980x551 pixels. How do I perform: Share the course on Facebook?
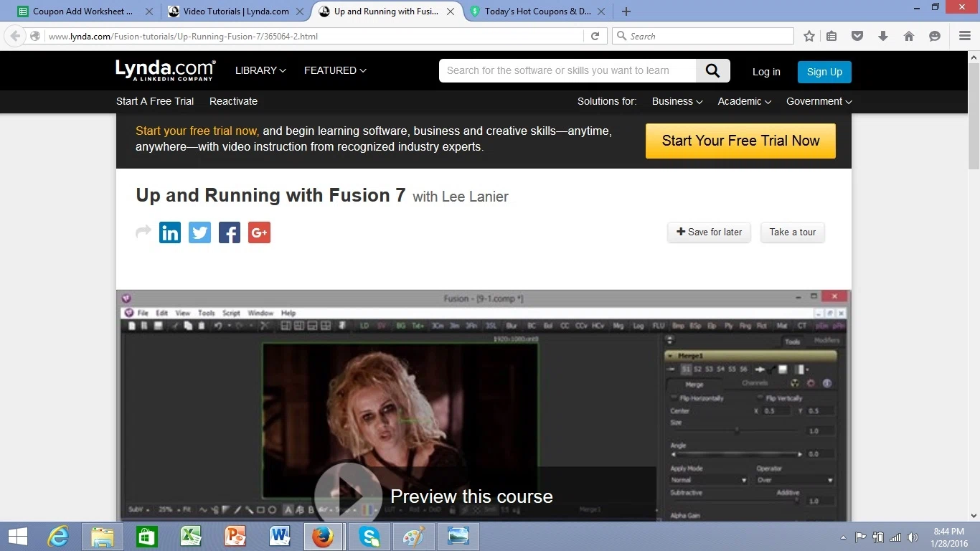tap(230, 232)
